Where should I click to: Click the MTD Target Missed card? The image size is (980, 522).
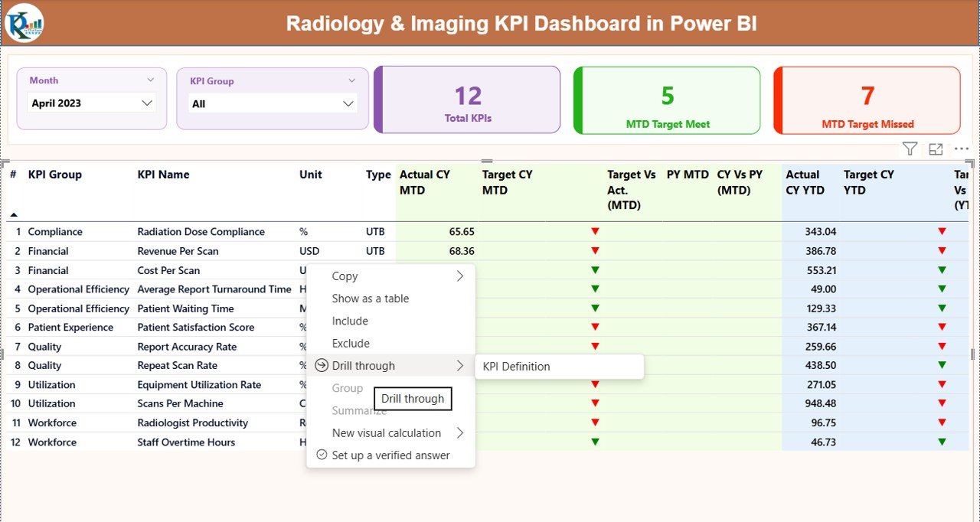[x=867, y=100]
